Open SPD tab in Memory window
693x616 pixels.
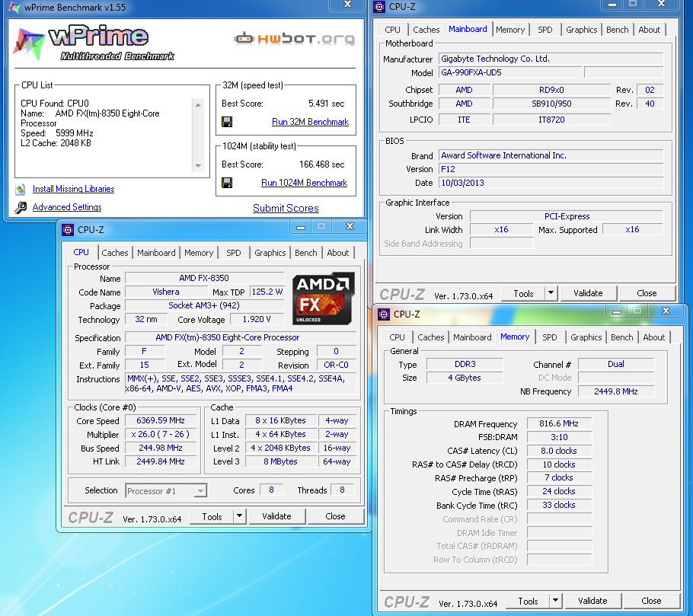coord(549,337)
